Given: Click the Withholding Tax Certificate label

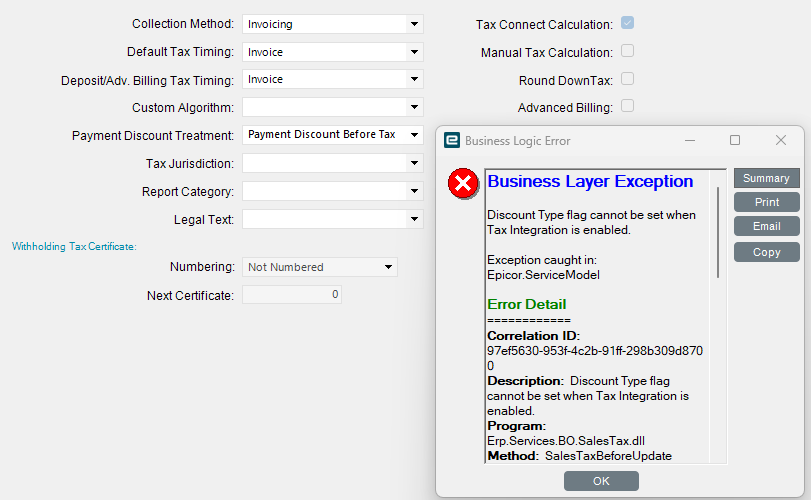Looking at the screenshot, I should coord(74,247).
